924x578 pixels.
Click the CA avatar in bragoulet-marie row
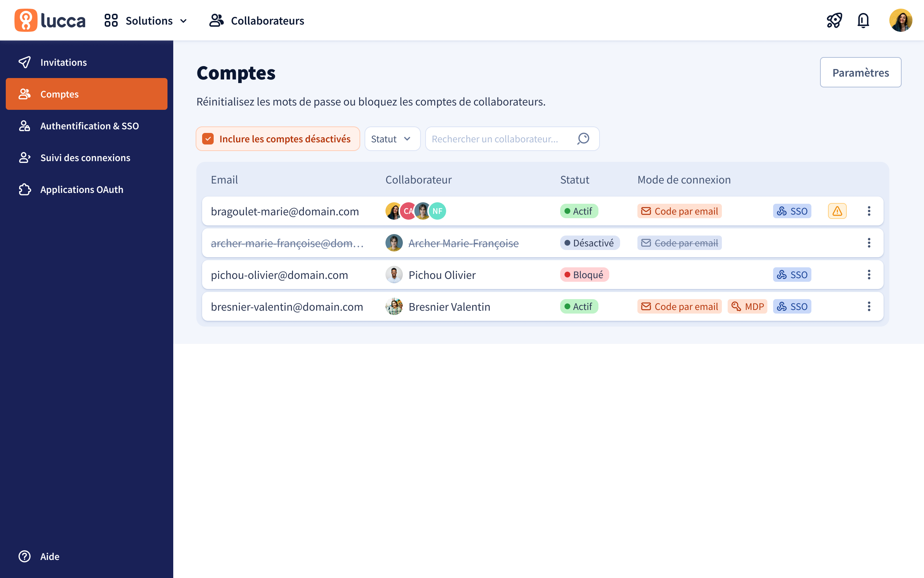coord(408,211)
